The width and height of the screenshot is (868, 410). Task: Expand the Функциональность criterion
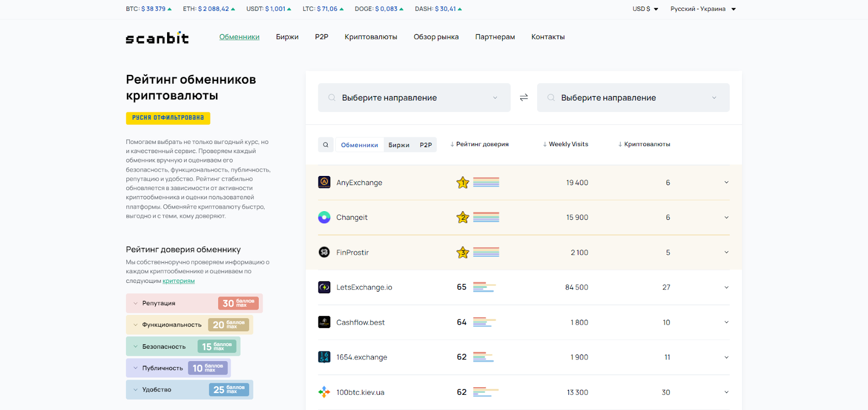click(189, 325)
